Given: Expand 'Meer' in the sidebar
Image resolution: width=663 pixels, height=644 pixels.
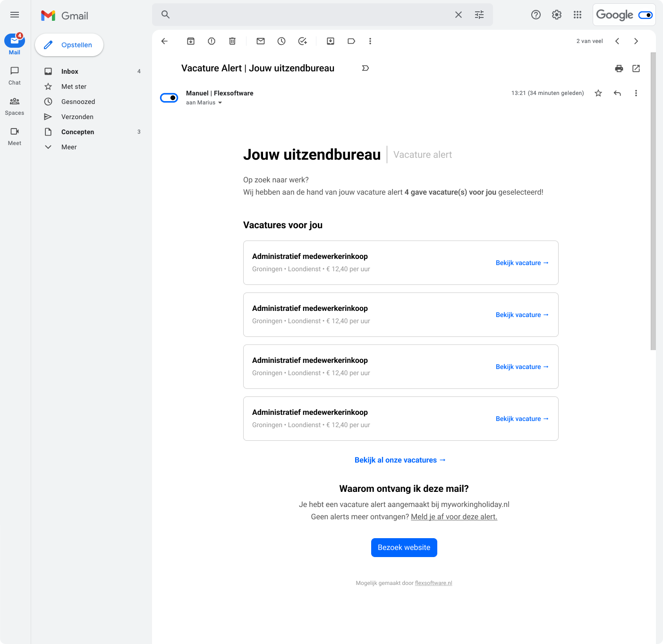Looking at the screenshot, I should 68,147.
